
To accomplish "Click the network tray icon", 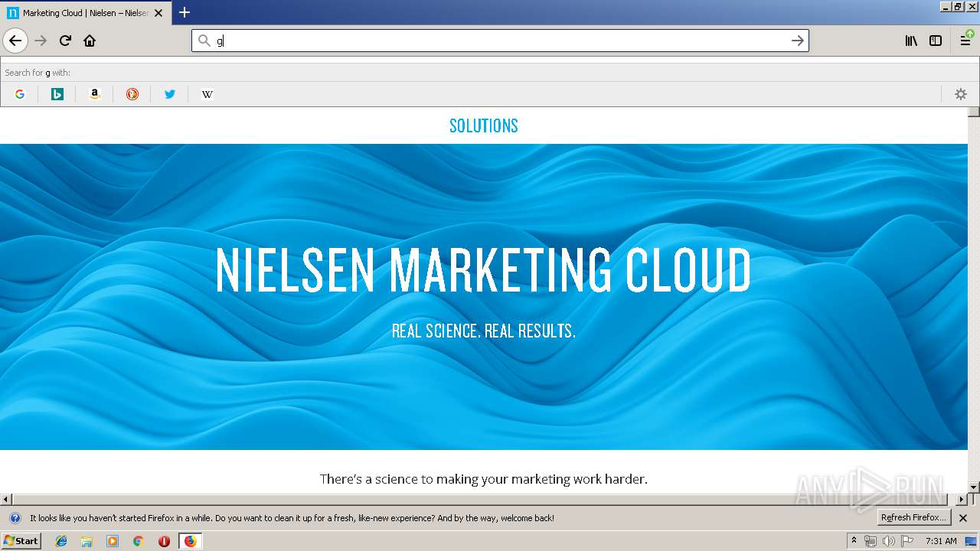I will click(x=871, y=541).
